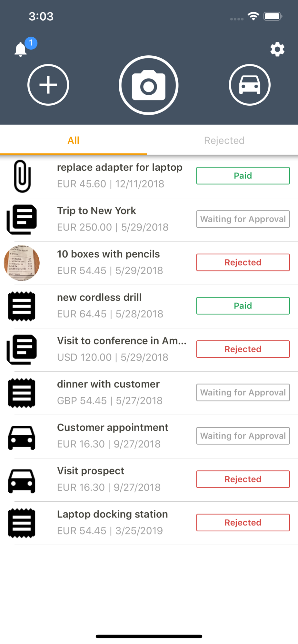Switch to the All tab
The image size is (298, 644).
click(x=74, y=140)
